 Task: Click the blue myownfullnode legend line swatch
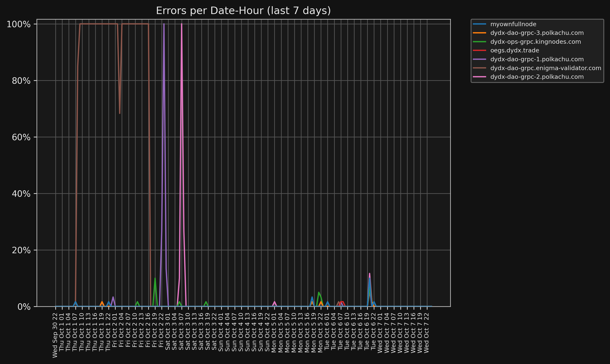coord(479,24)
